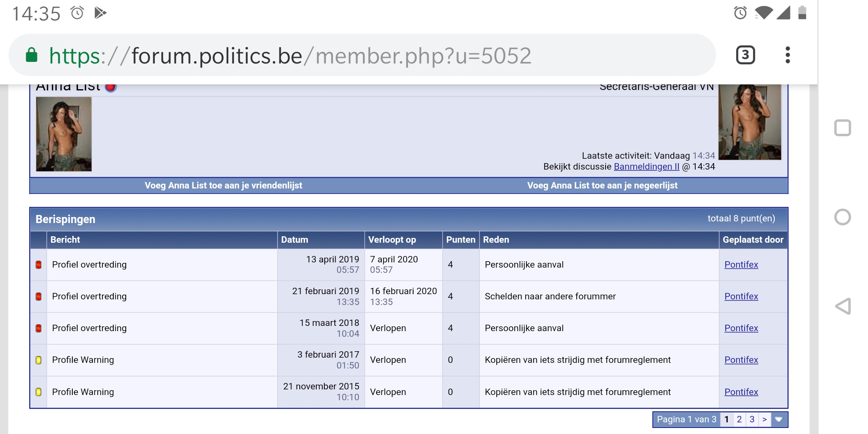Go to page 3 of infractions
868x434 pixels.
(x=752, y=420)
